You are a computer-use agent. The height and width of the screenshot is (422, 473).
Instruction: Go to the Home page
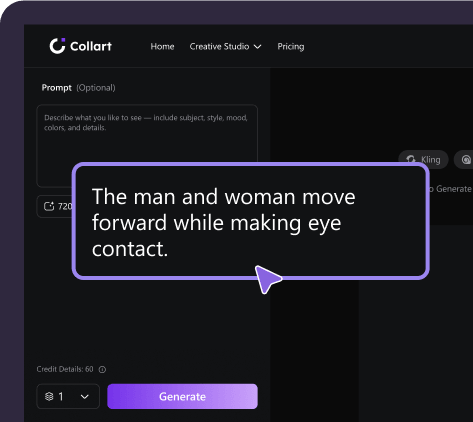[x=162, y=46]
